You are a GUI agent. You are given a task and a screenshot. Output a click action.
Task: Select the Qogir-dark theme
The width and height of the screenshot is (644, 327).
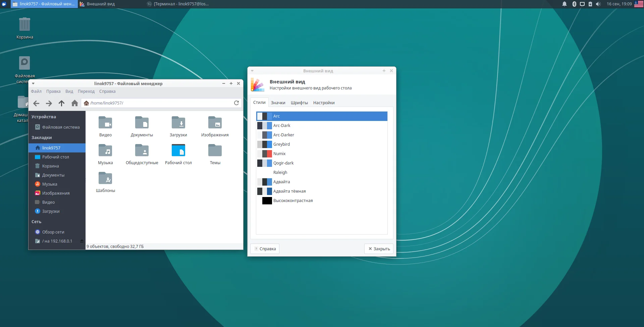tap(322, 163)
